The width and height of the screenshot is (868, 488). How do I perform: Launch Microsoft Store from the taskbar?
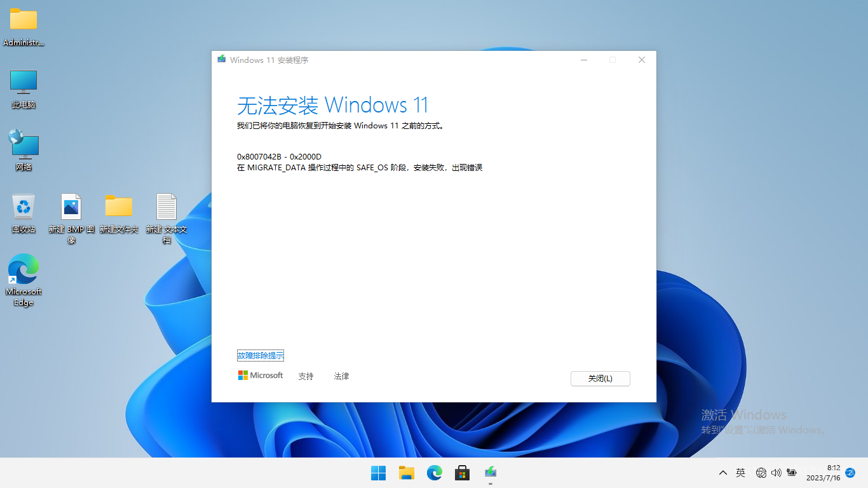click(462, 473)
